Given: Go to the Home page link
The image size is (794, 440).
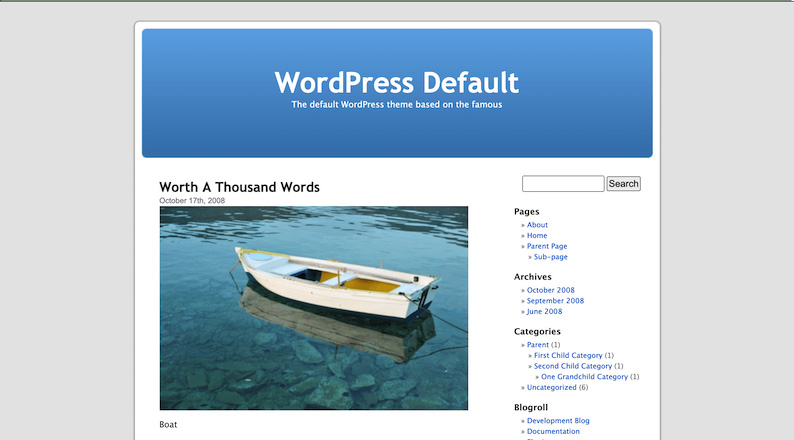Looking at the screenshot, I should tap(537, 235).
